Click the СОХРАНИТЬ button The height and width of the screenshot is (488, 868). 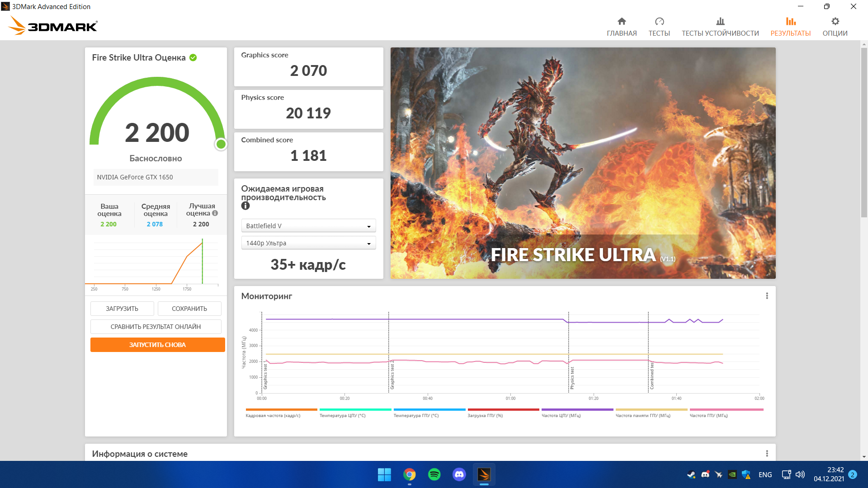point(189,309)
